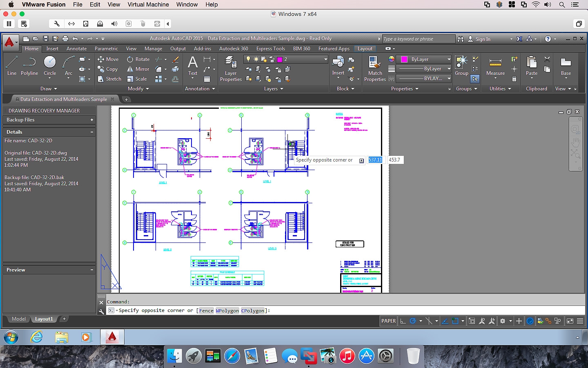Toggle ortho mode in status bar
The width and height of the screenshot is (588, 368).
[403, 321]
